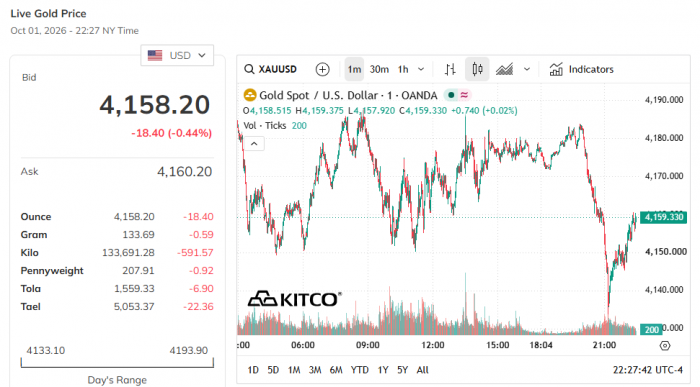Click the day's low 4133.10
The width and height of the screenshot is (700, 387).
[x=46, y=350]
